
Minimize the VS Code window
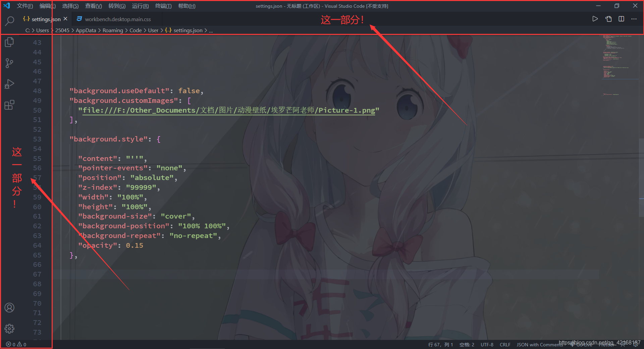(598, 6)
